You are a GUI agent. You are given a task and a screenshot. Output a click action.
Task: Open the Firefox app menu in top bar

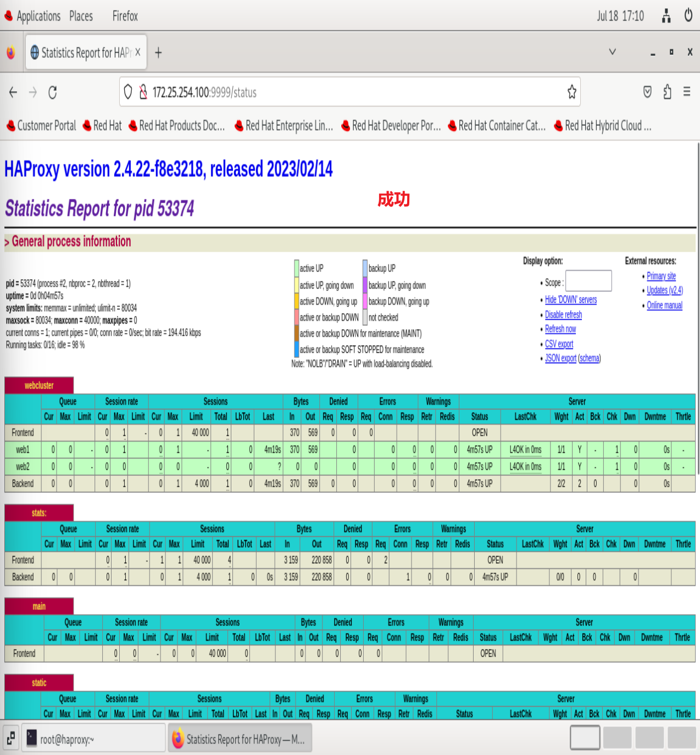click(x=125, y=16)
